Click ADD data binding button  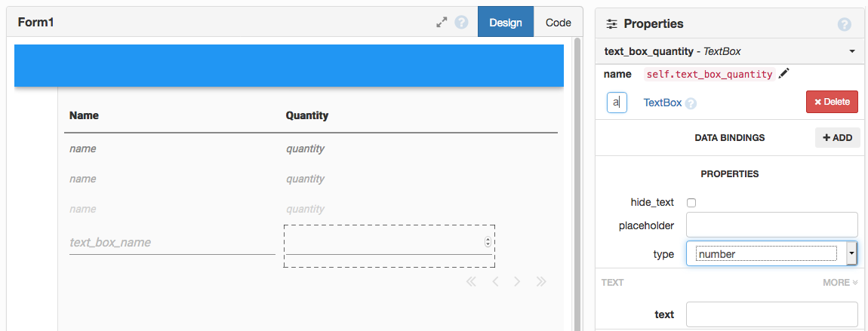tap(837, 138)
